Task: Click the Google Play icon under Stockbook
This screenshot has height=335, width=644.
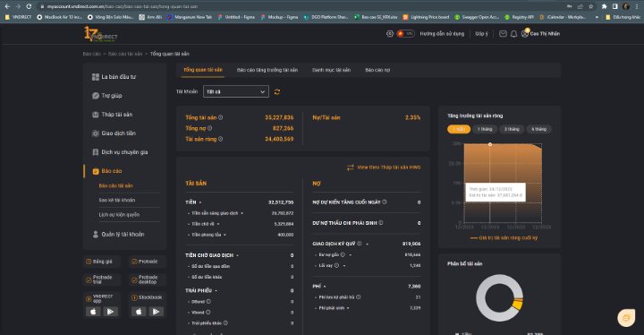Action: tap(156, 312)
